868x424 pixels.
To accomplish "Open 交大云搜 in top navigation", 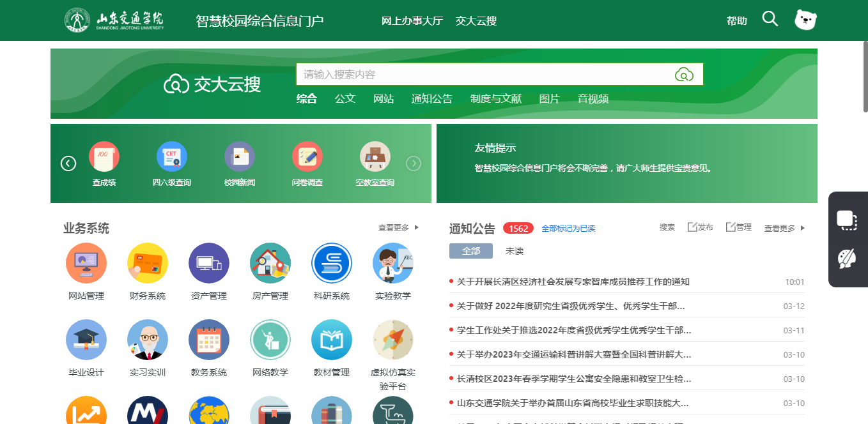I will (476, 20).
